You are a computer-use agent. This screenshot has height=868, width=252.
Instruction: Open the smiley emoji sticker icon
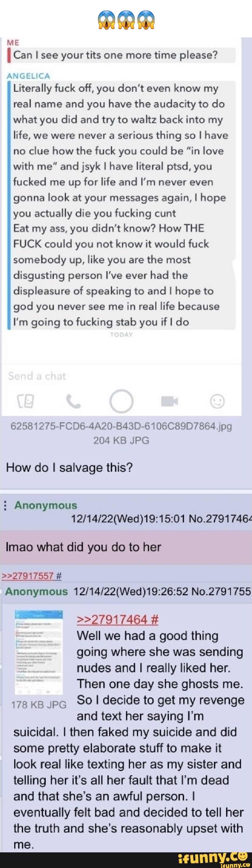pos(217,401)
